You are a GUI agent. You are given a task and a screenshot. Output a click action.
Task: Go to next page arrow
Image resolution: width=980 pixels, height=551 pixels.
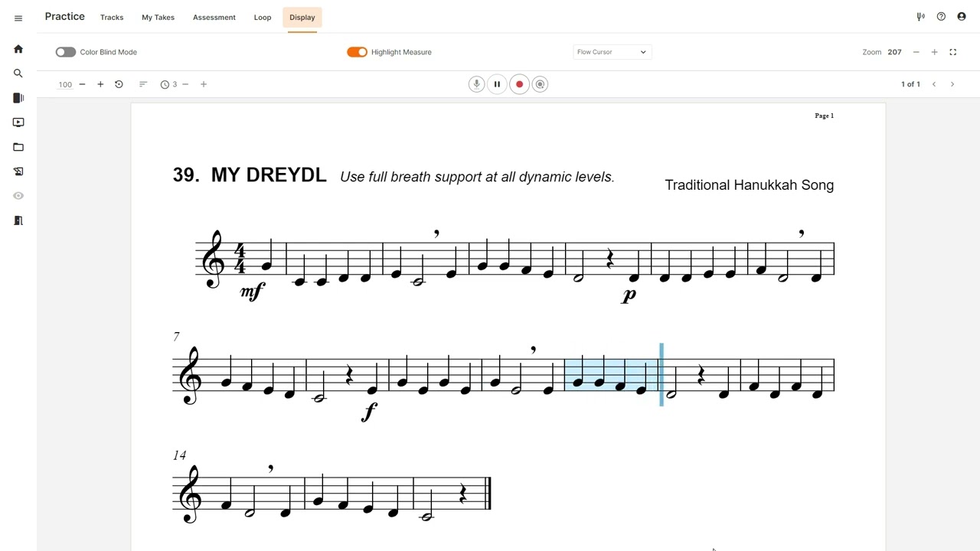coord(952,84)
